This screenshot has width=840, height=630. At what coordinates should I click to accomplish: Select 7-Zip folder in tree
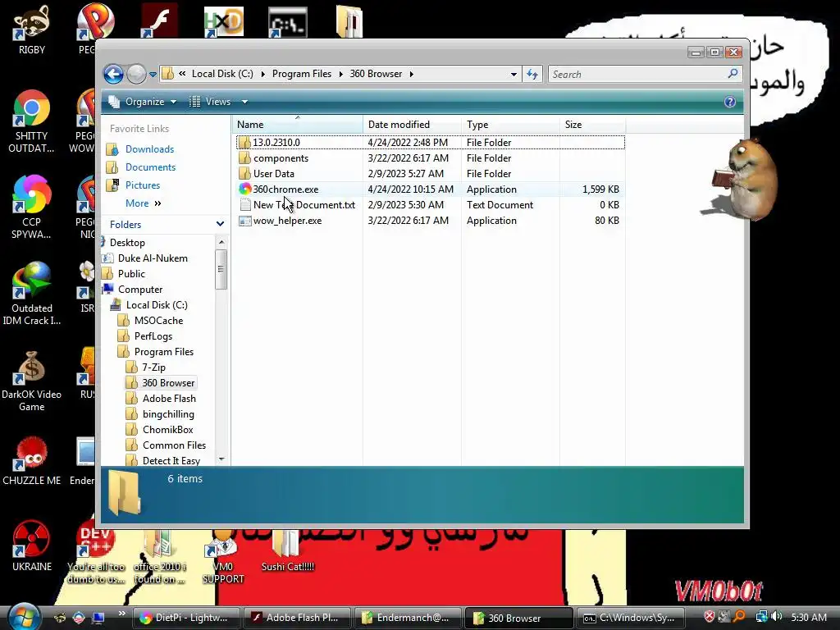(153, 367)
